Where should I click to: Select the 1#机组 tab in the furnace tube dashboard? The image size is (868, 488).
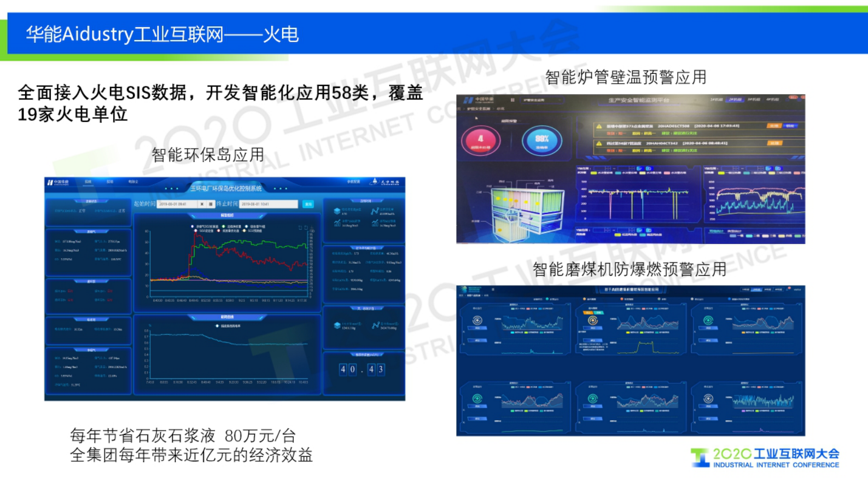point(716,100)
